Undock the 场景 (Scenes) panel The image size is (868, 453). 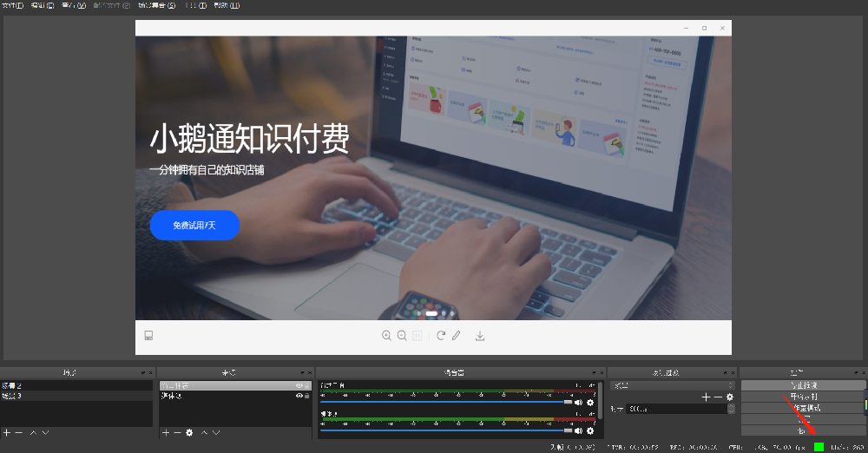[x=143, y=372]
